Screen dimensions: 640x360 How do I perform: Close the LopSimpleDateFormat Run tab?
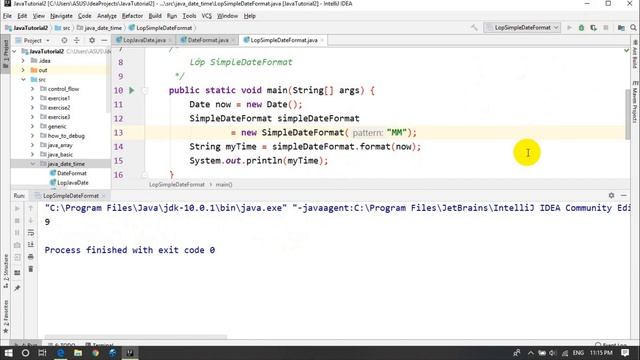click(x=103, y=196)
